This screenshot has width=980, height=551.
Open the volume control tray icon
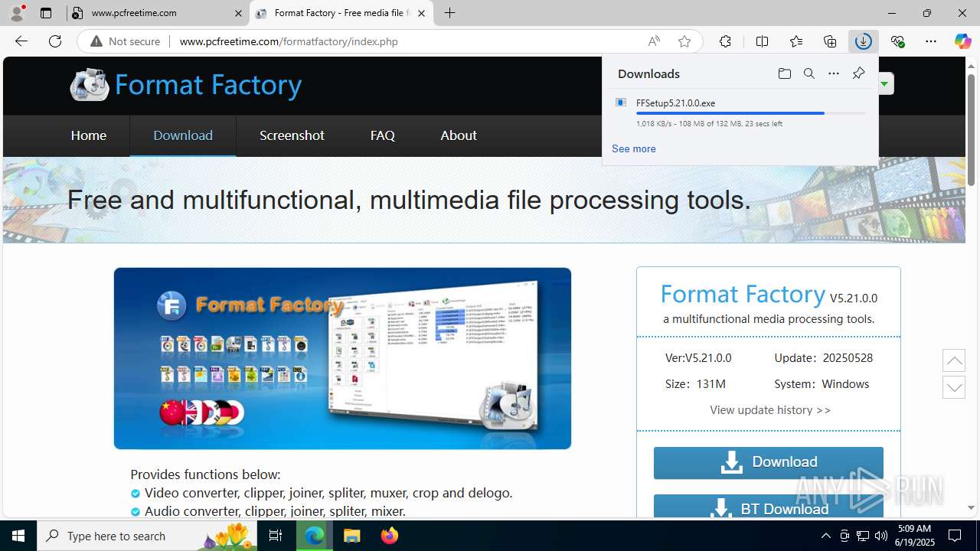pos(880,536)
